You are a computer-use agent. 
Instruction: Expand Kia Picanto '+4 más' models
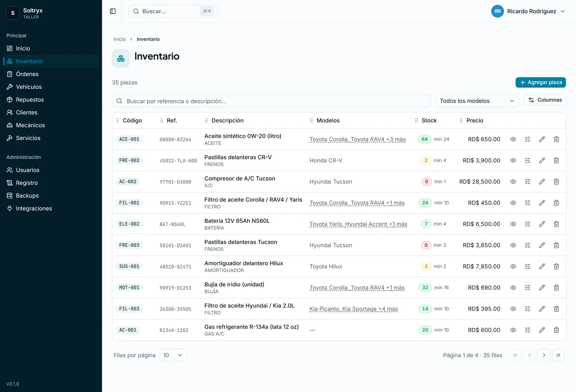pos(354,309)
